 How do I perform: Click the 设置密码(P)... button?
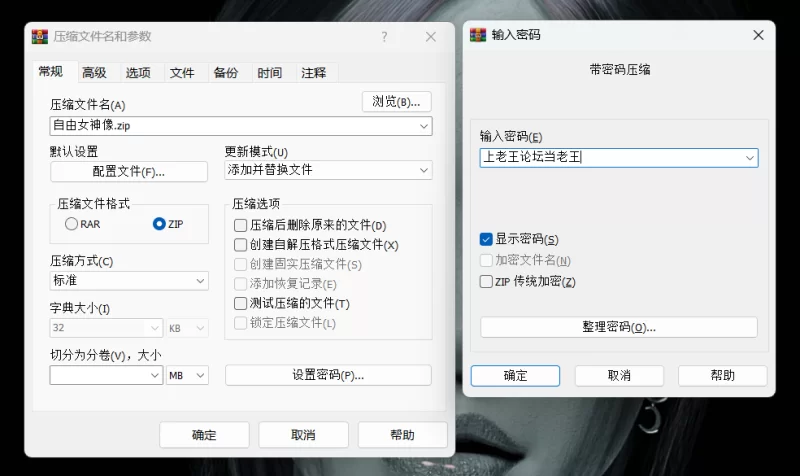[x=328, y=375]
